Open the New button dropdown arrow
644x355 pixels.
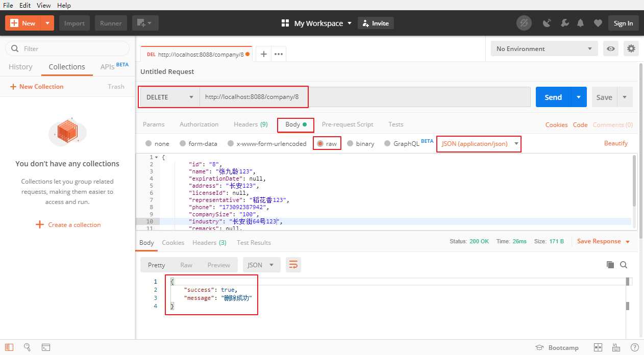(47, 23)
